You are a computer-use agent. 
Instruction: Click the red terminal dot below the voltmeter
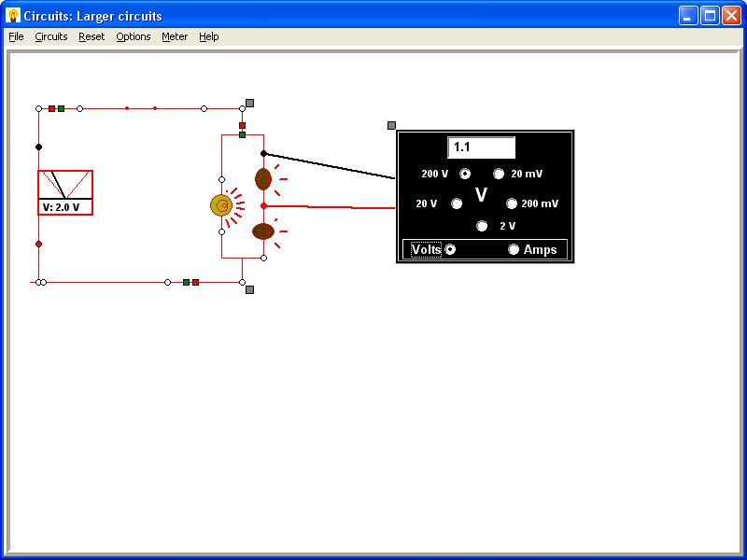pos(38,244)
